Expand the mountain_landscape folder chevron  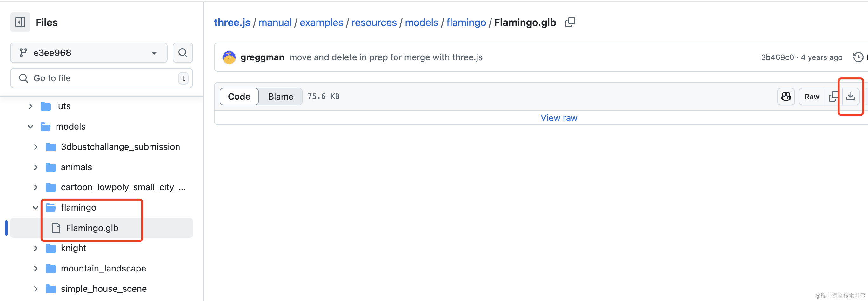[x=36, y=269]
